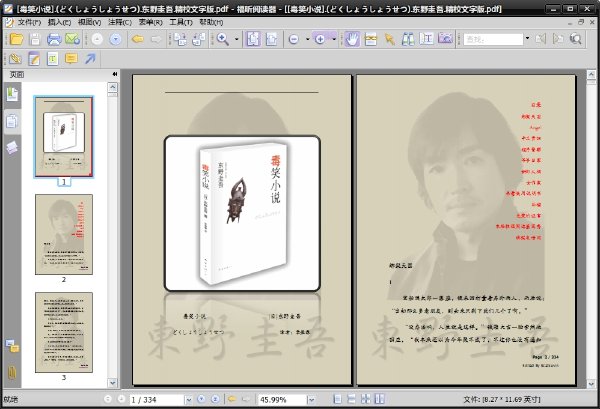Screen dimensions: 600x409
Task: Find previous match button
Action: click(541, 39)
